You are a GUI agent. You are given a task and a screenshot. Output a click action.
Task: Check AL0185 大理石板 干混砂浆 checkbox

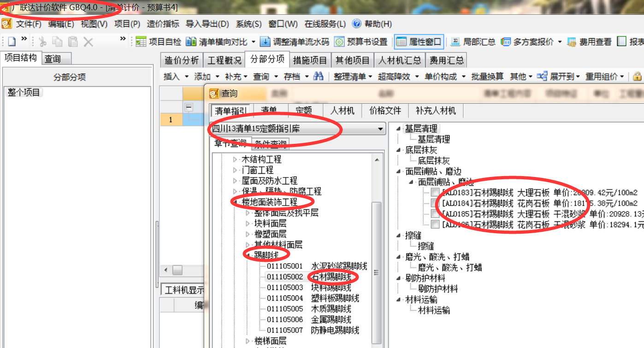click(x=435, y=214)
